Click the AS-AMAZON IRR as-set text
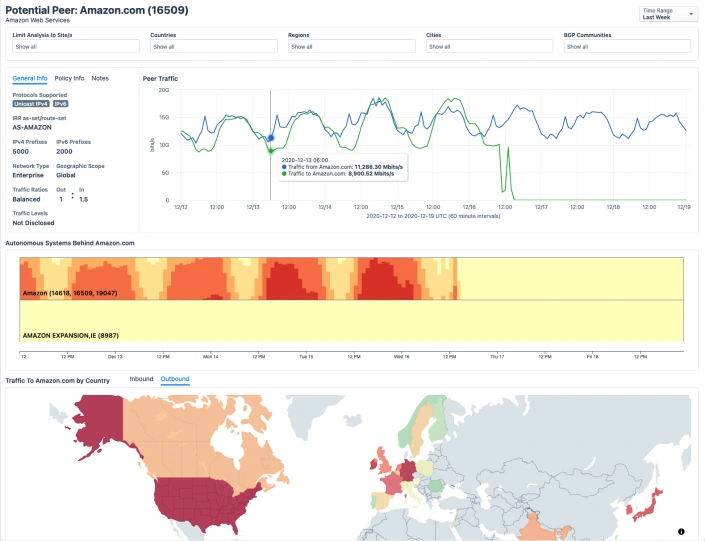 coord(32,127)
